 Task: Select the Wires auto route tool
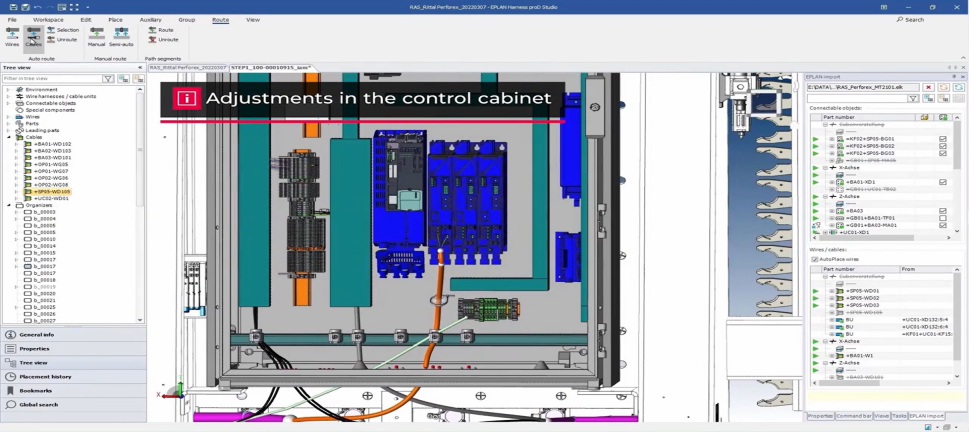click(x=12, y=37)
